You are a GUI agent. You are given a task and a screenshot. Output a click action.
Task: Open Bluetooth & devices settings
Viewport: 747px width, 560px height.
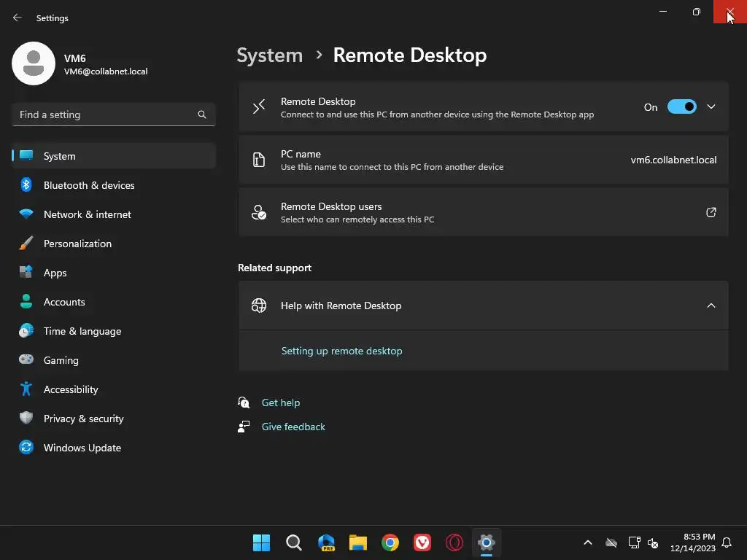[113, 185]
